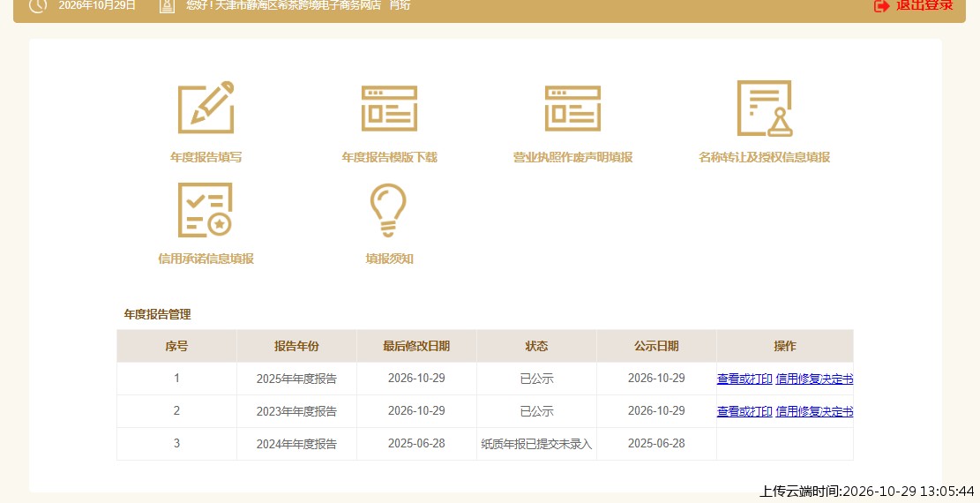Click 查看或打印 for the 2023年年度报告 row
Image resolution: width=980 pixels, height=503 pixels.
click(x=744, y=411)
